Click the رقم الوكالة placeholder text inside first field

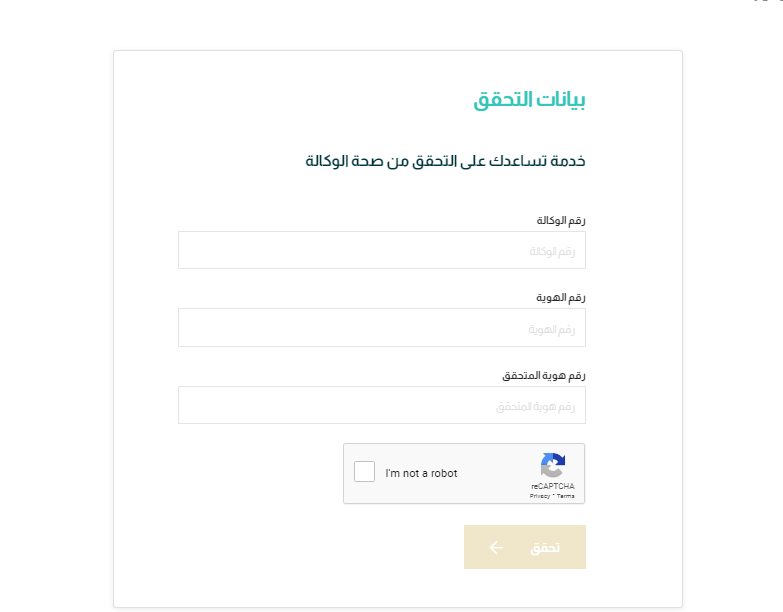tap(553, 251)
